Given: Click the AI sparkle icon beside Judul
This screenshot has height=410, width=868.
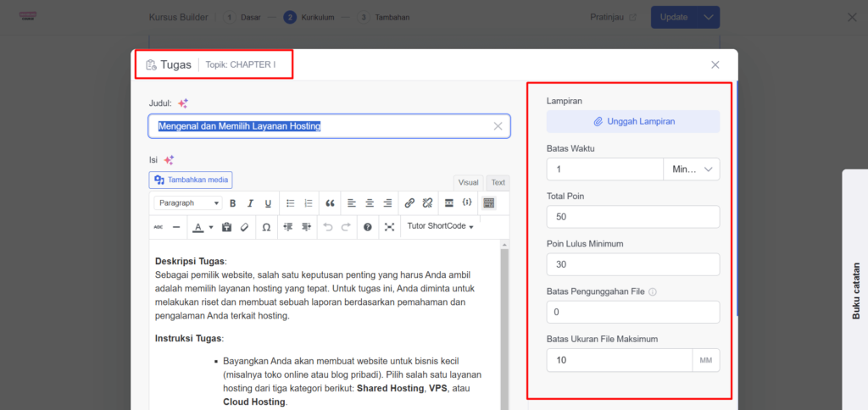Looking at the screenshot, I should [183, 103].
